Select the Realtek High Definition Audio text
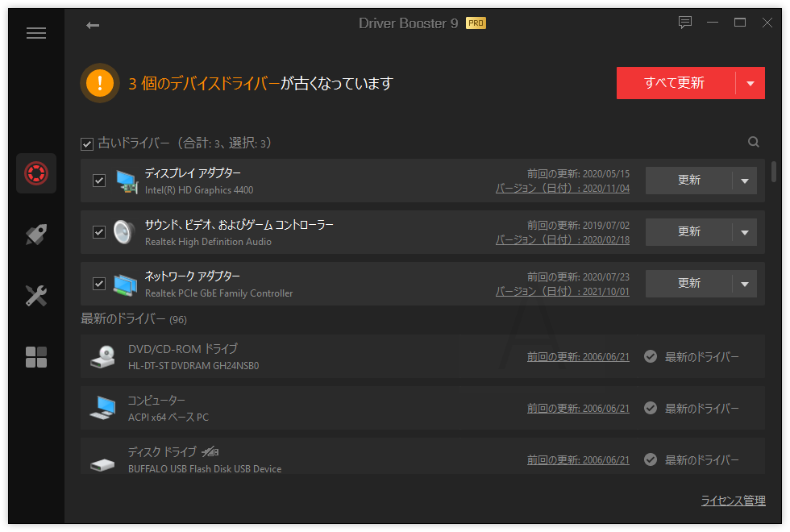The width and height of the screenshot is (790, 532). (x=208, y=242)
